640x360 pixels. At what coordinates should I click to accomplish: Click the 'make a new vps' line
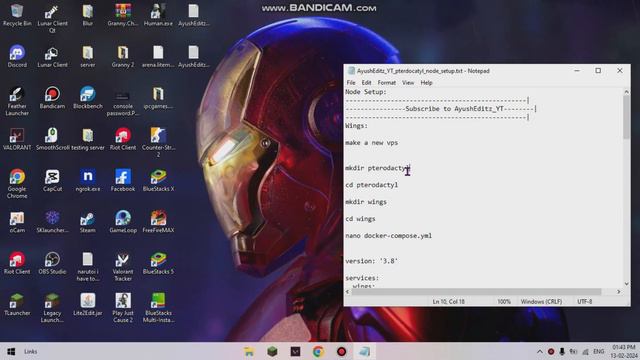pyautogui.click(x=371, y=142)
